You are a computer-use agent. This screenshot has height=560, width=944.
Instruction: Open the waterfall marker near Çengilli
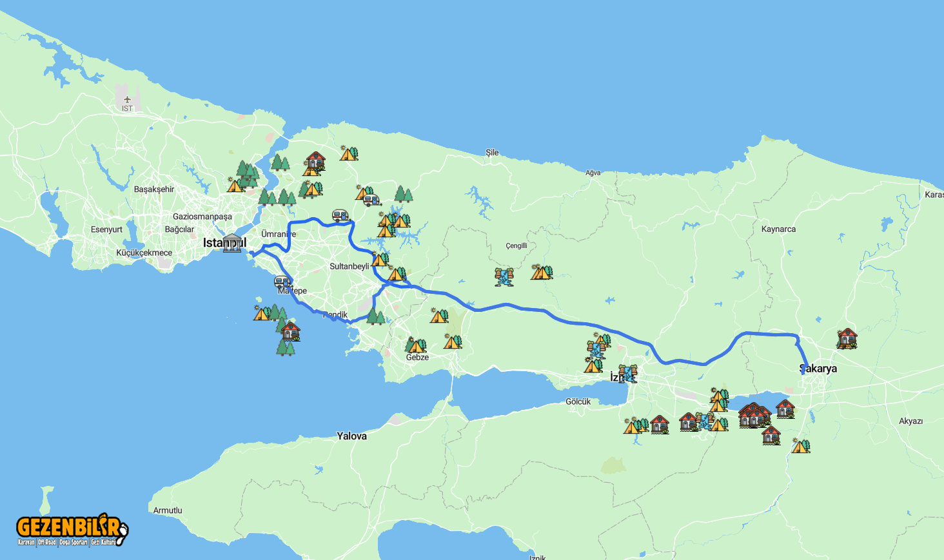pyautogui.click(x=504, y=276)
